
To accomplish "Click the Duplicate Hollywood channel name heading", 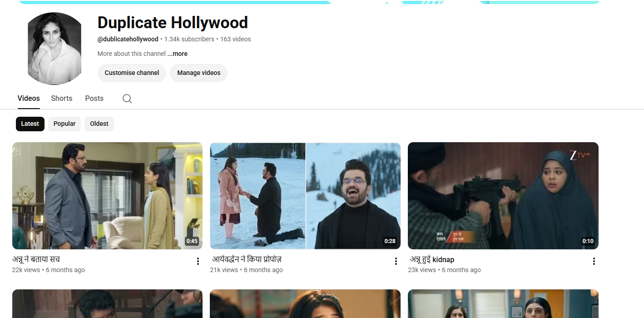I will (x=173, y=23).
